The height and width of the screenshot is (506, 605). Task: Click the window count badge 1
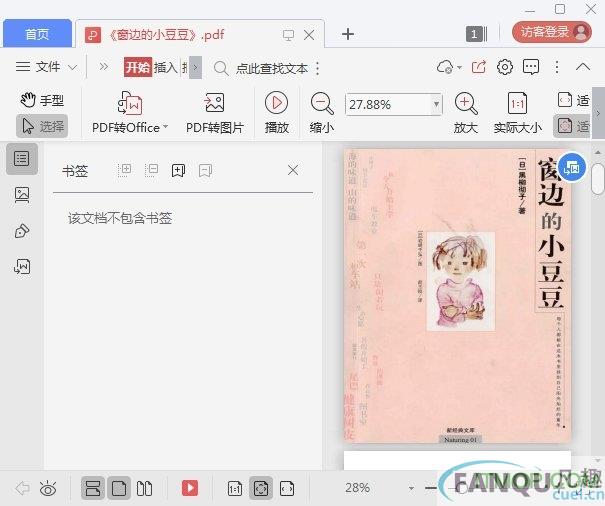click(x=477, y=34)
